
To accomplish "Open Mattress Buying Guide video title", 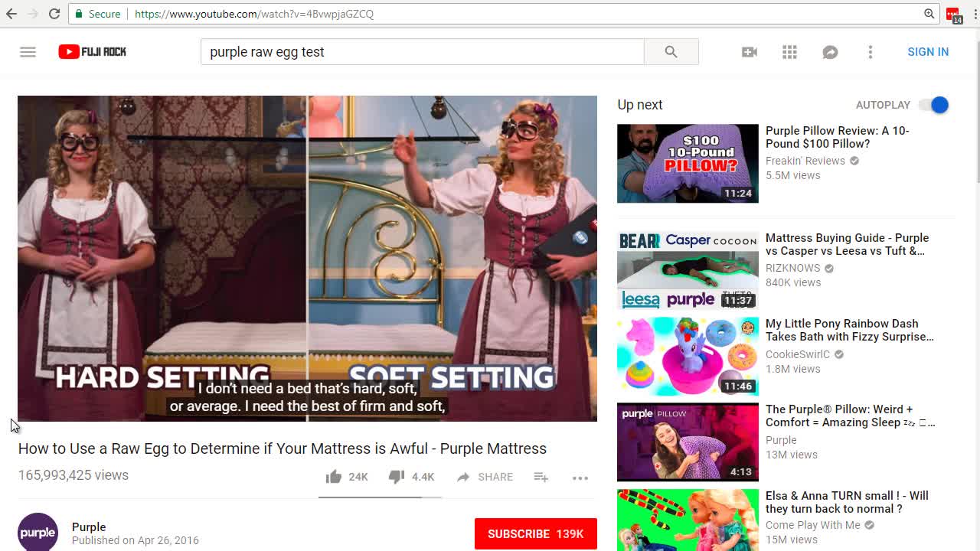I will pos(847,244).
